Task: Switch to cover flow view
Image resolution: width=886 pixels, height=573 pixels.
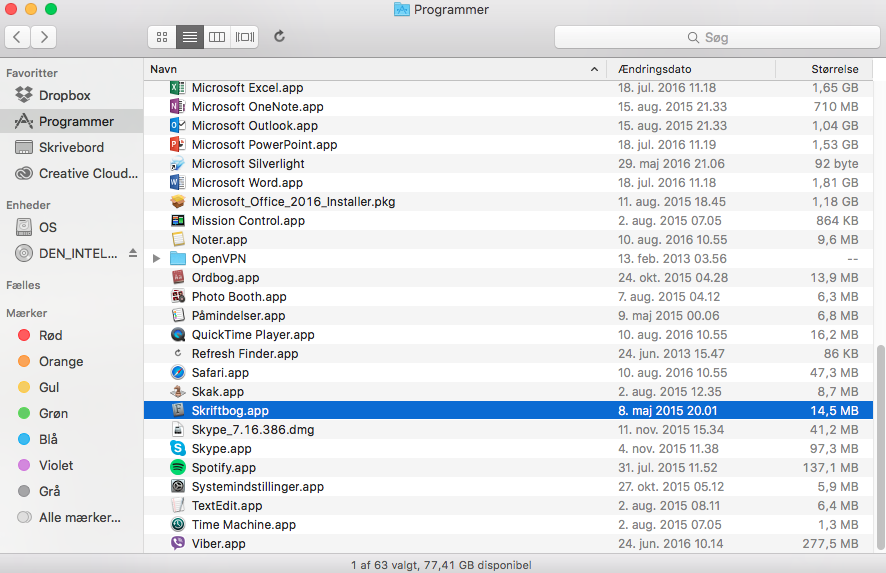Action: (245, 37)
